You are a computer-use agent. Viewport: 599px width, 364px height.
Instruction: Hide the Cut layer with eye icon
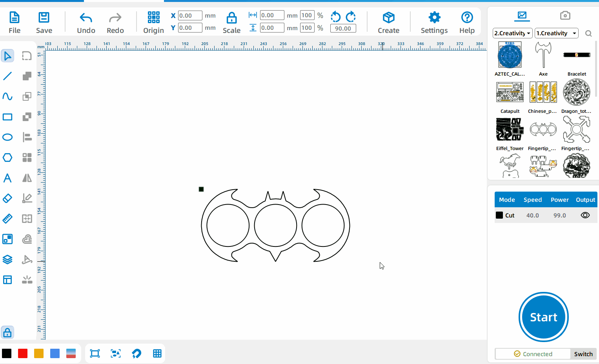click(585, 215)
